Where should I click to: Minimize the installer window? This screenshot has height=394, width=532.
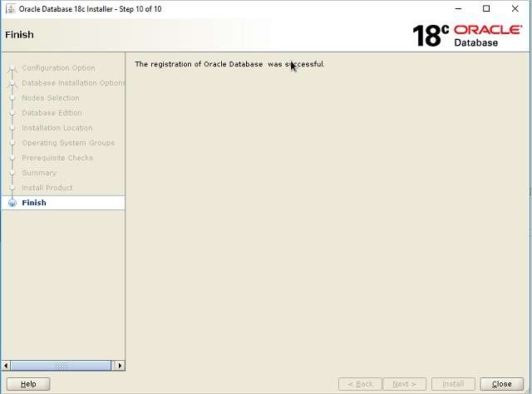pyautogui.click(x=458, y=9)
